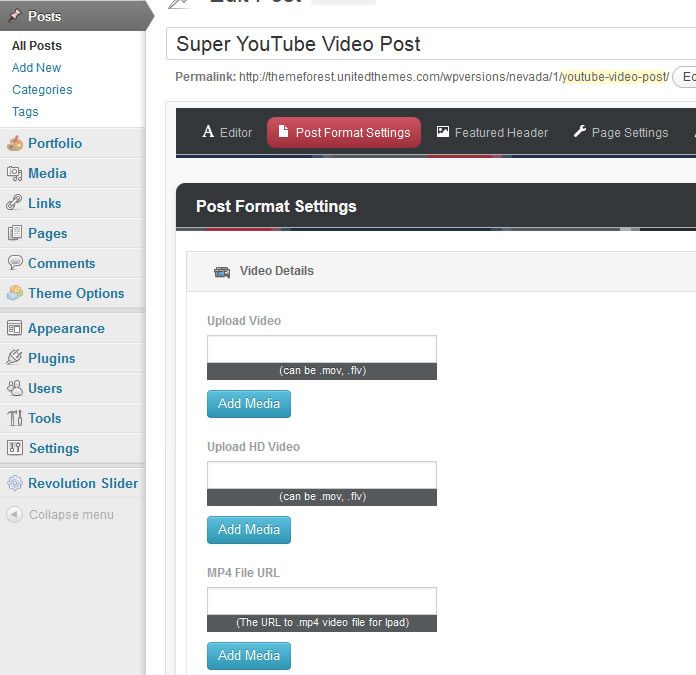
Task: Open Categories under Posts
Action: 42,90
